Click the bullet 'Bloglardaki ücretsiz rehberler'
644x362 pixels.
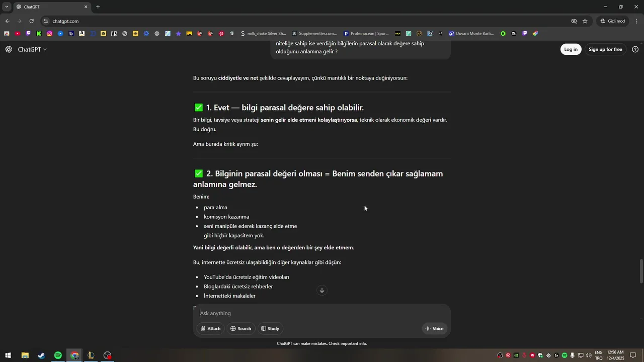[x=238, y=287]
